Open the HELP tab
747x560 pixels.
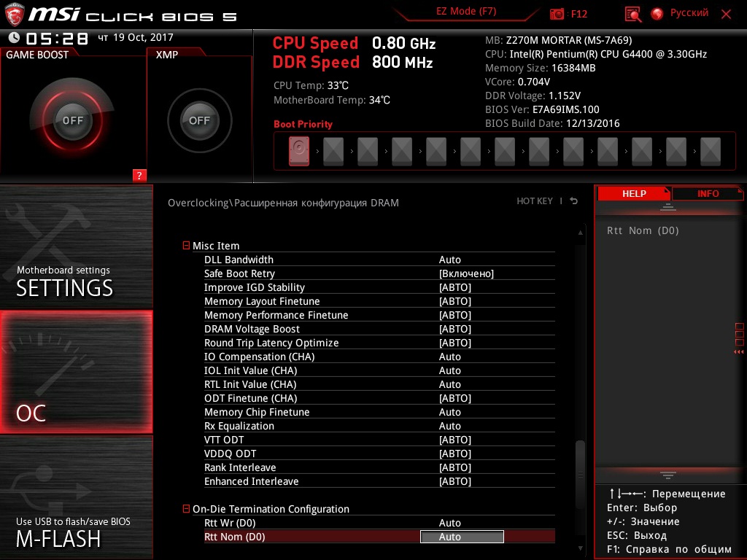[x=634, y=193]
